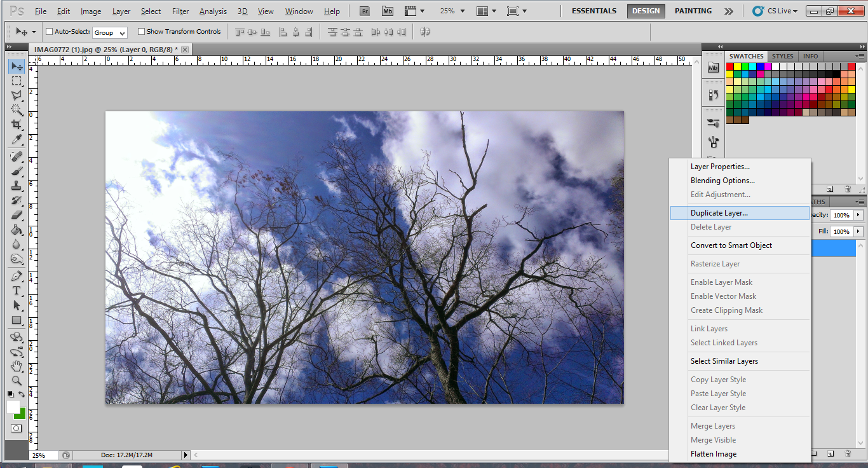Image resolution: width=868 pixels, height=468 pixels.
Task: Open the CS Live dropdown
Action: tap(775, 11)
